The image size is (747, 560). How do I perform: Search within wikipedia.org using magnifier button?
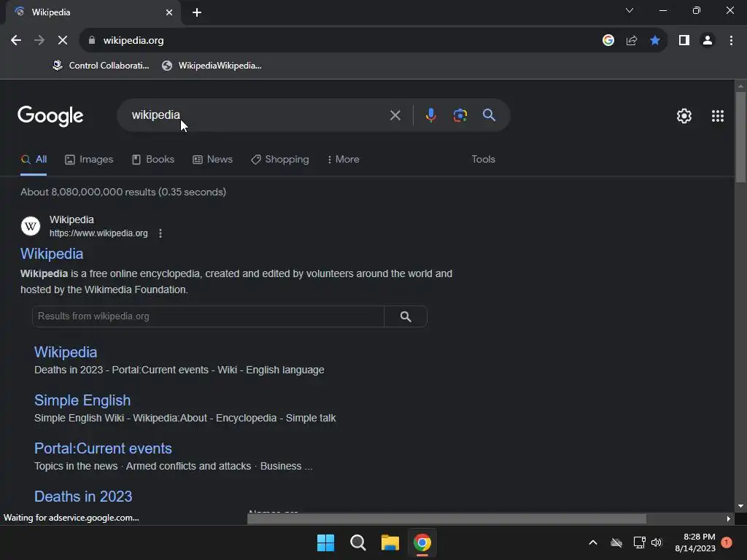(406, 316)
